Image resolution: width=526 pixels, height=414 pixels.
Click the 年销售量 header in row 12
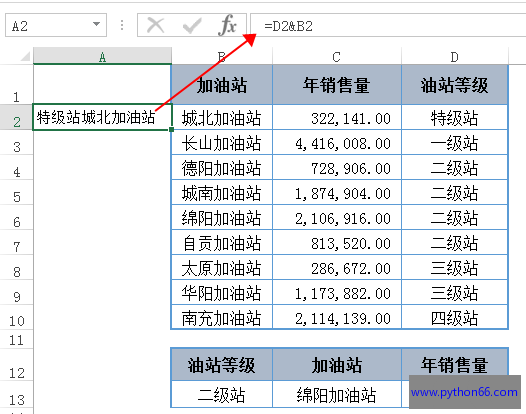[x=455, y=365]
